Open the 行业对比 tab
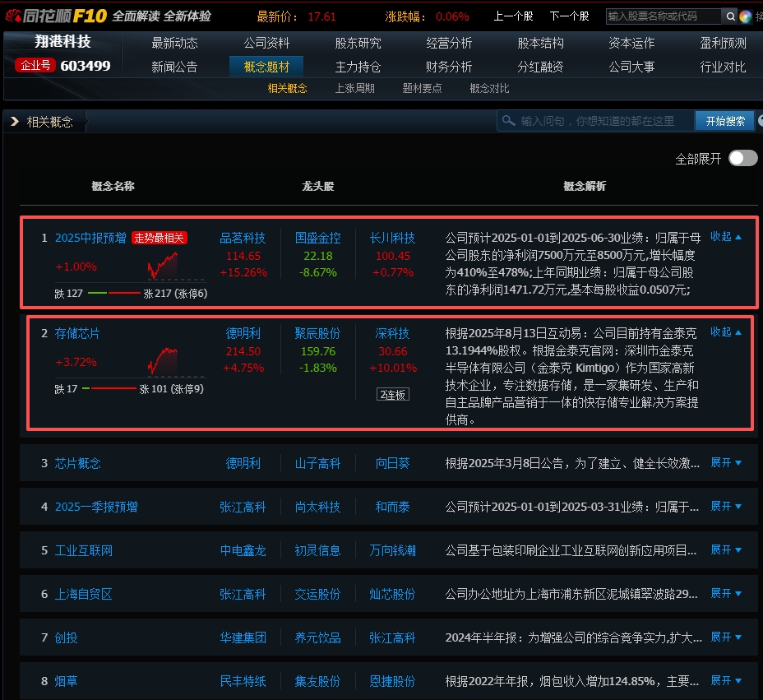763x700 pixels. point(723,67)
